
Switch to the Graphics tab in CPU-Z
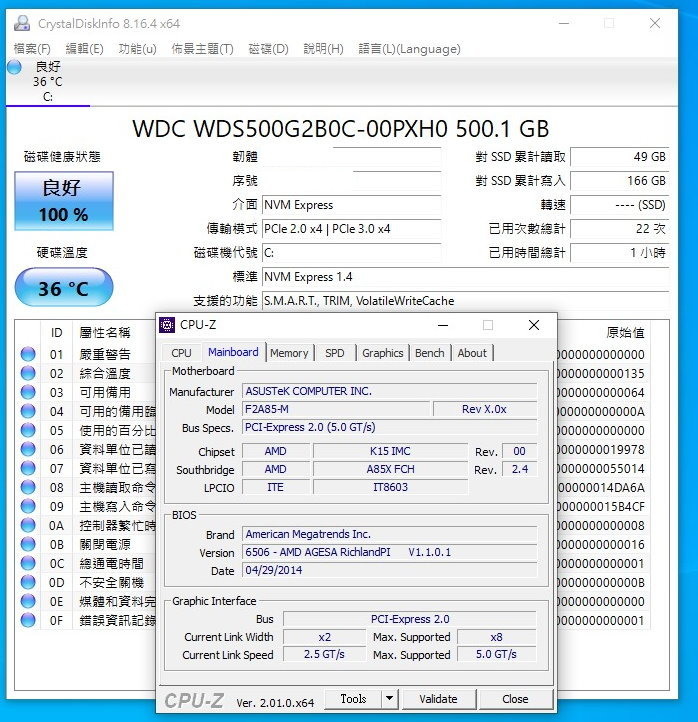pyautogui.click(x=383, y=353)
